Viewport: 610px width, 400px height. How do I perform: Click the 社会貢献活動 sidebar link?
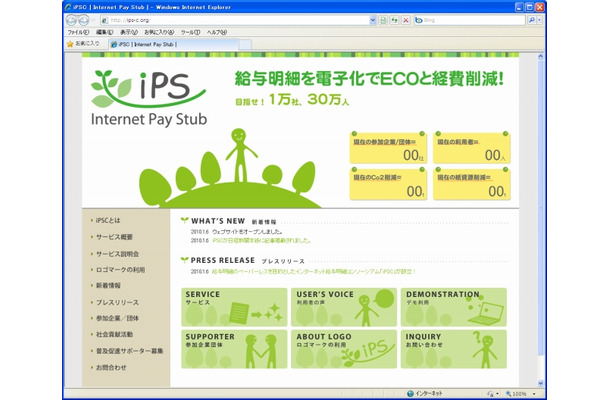coord(114,334)
